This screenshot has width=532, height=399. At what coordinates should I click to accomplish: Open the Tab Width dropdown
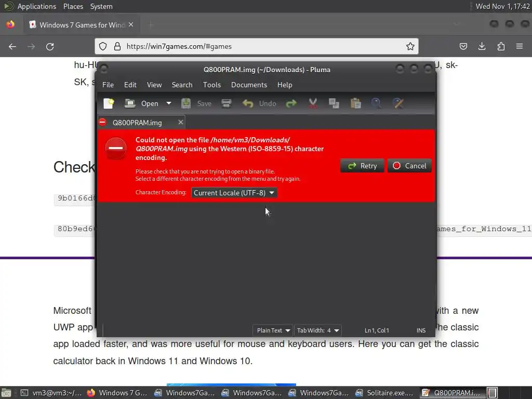click(x=317, y=330)
